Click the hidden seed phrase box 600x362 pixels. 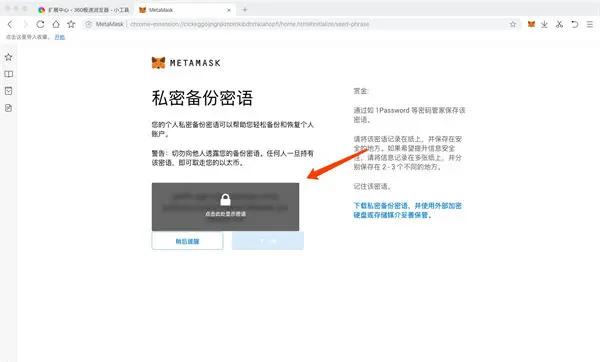(x=225, y=207)
